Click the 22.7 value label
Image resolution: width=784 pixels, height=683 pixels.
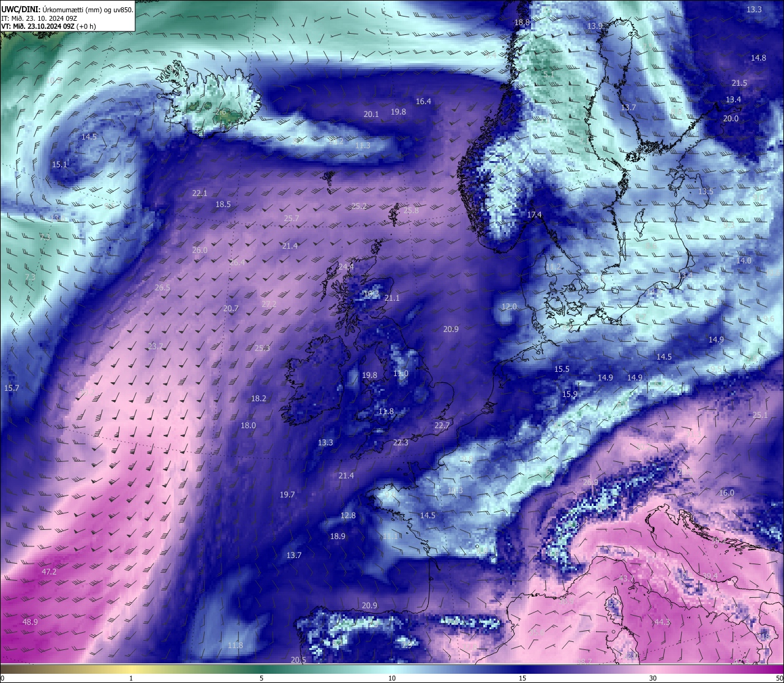point(442,425)
